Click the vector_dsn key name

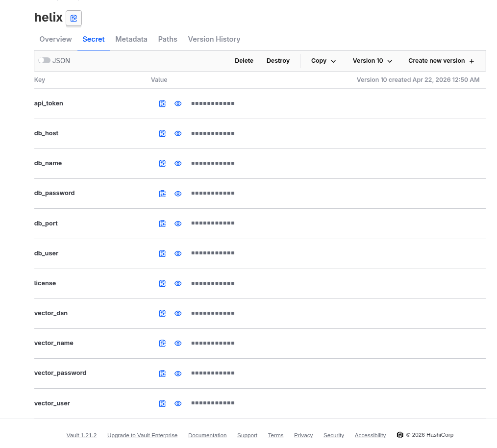tap(50, 313)
